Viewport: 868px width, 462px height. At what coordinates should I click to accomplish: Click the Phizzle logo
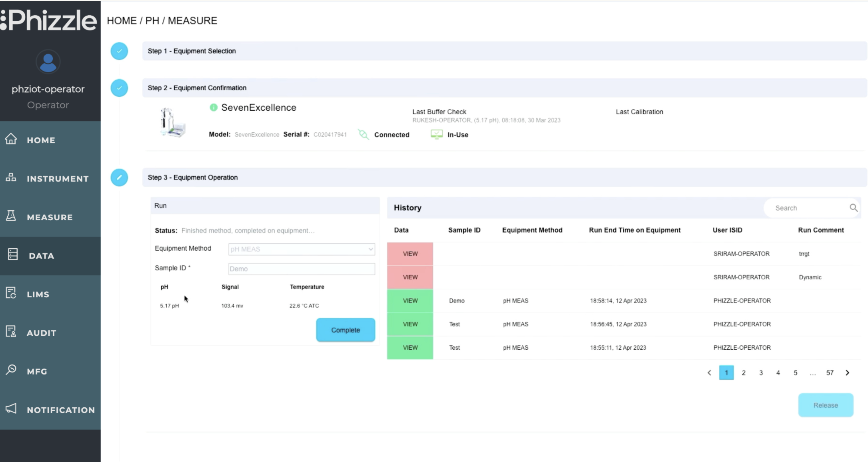click(x=48, y=20)
